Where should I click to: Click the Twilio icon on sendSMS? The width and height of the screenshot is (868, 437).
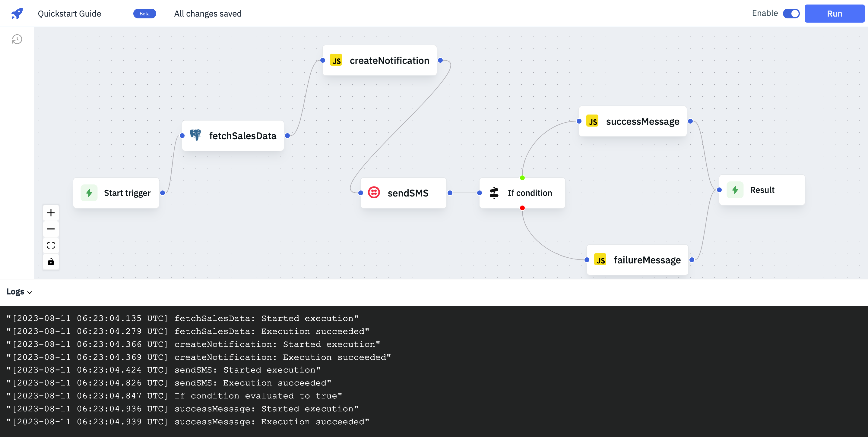click(374, 193)
